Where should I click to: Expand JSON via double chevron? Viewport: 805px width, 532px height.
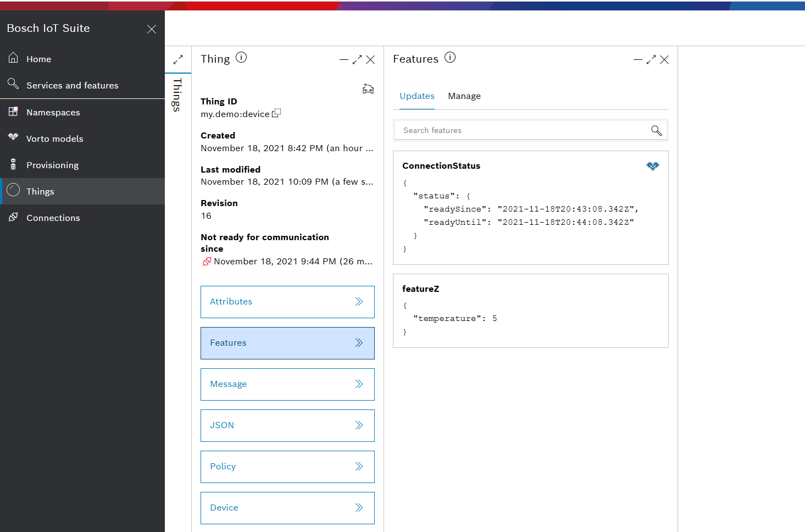pos(359,425)
